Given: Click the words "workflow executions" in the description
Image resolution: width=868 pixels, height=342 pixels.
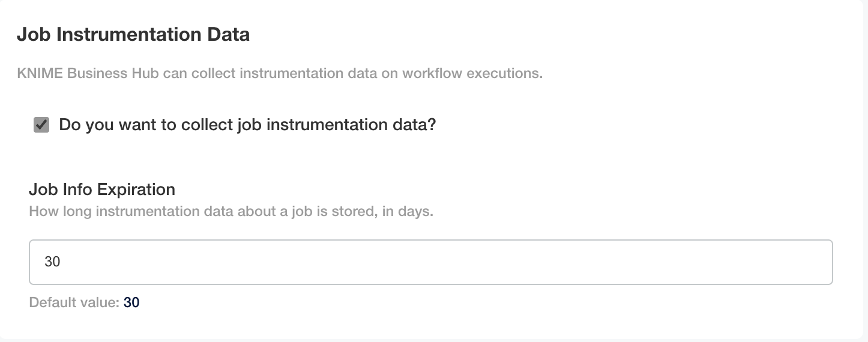Looking at the screenshot, I should click(472, 74).
